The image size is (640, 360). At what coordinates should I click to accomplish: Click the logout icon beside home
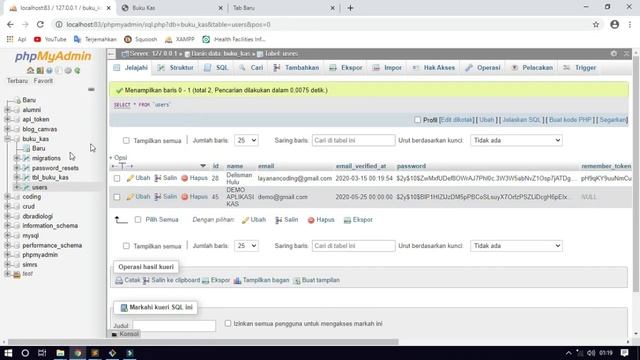pos(40,71)
